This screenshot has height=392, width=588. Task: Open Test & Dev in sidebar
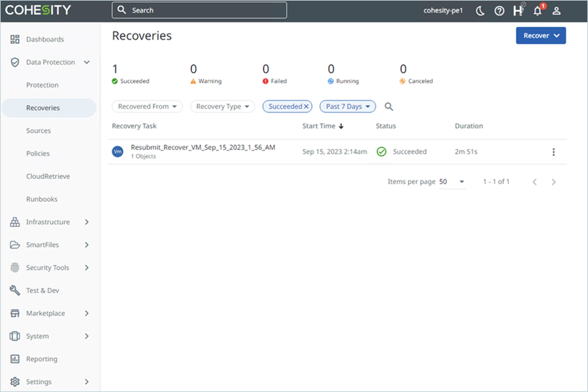42,290
